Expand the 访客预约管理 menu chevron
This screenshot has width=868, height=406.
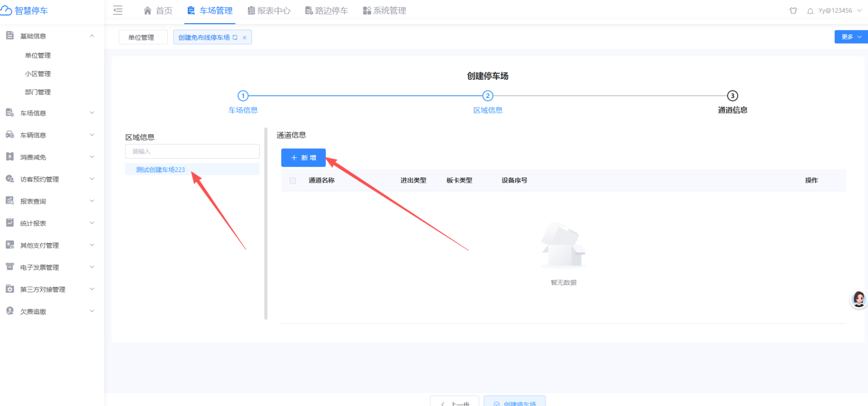[x=92, y=179]
